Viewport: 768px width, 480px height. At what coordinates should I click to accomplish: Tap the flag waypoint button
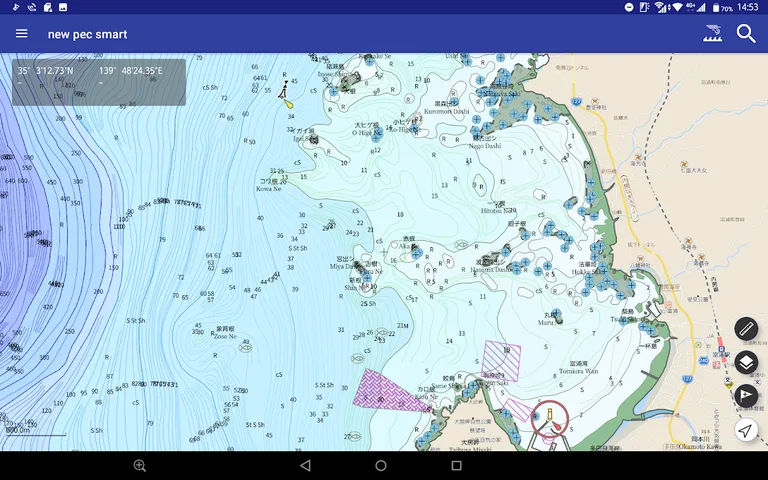click(746, 396)
